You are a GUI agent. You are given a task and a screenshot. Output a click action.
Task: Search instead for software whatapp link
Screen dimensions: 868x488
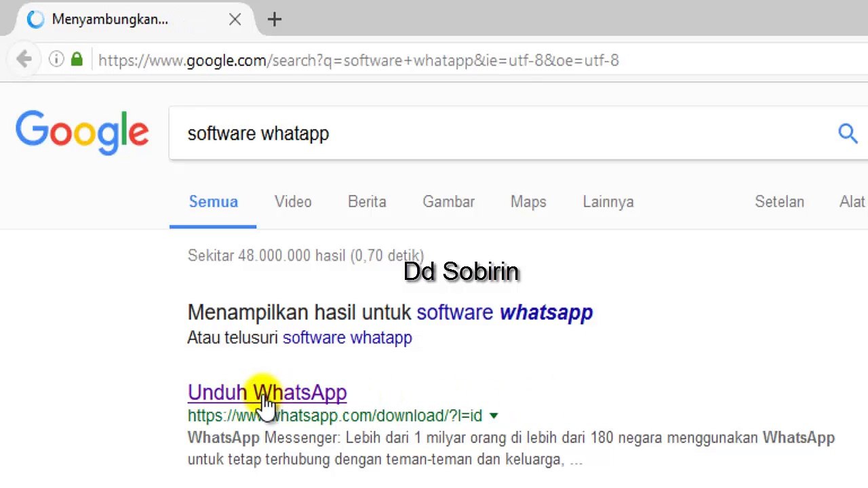point(347,338)
